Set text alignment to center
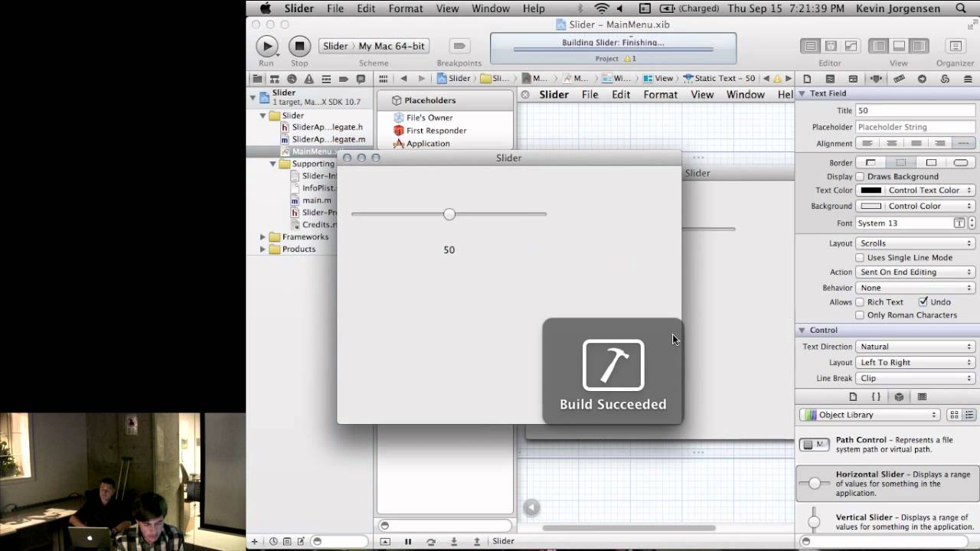 (x=891, y=143)
